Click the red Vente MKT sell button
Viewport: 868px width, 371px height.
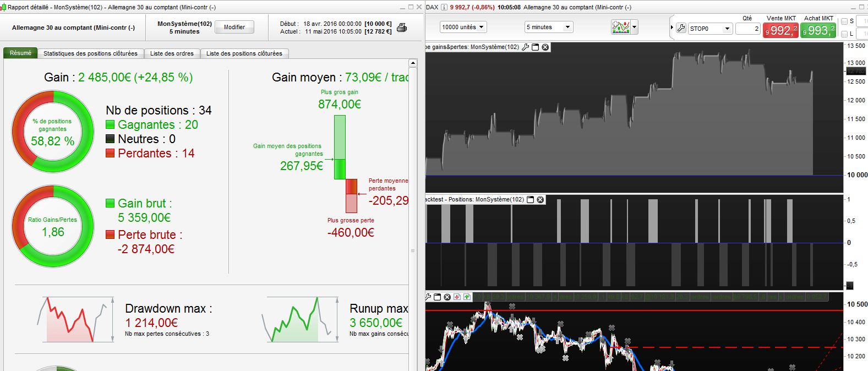(x=780, y=31)
